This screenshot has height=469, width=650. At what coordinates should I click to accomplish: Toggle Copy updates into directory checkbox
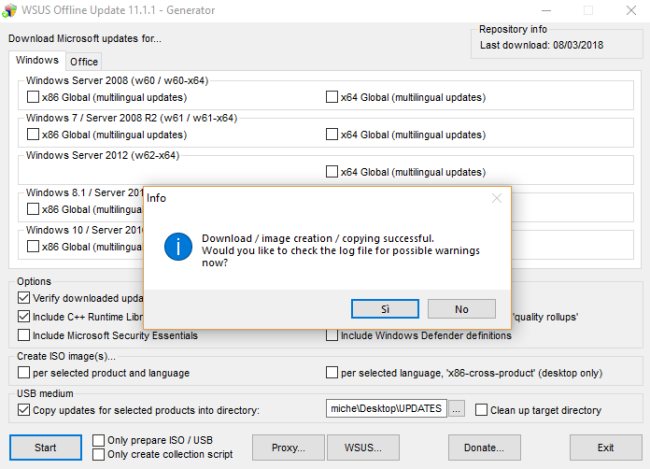(x=24, y=410)
